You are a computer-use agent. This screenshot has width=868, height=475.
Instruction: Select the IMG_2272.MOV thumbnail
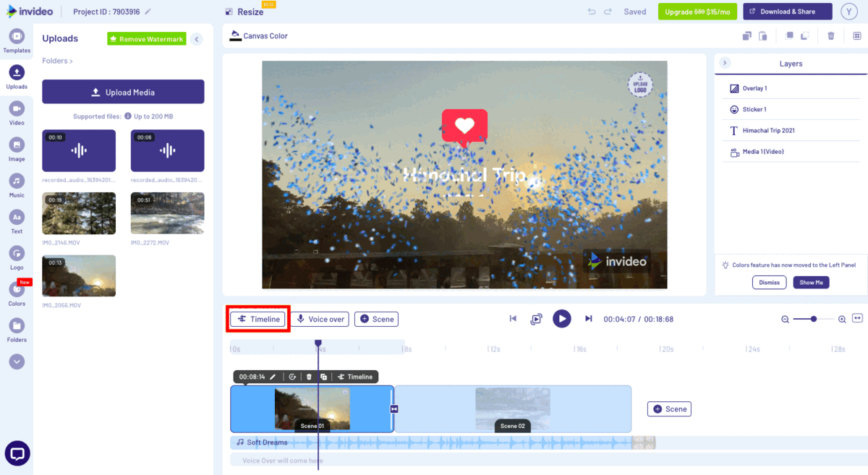167,213
